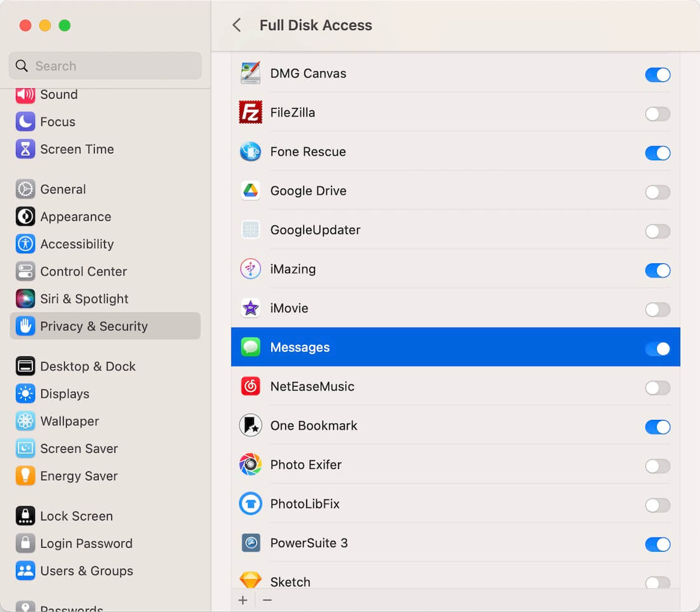Enable the NetEaseMusic toggle
The height and width of the screenshot is (612, 700).
[657, 388]
